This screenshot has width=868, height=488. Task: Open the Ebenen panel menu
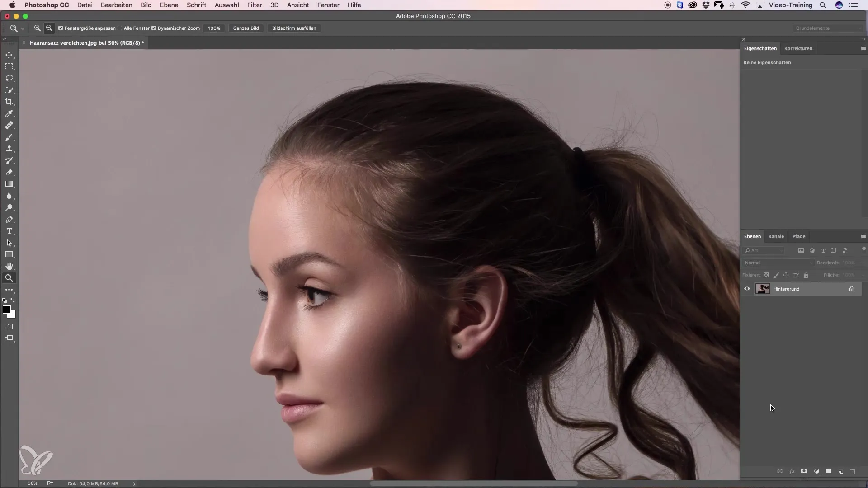pos(863,236)
